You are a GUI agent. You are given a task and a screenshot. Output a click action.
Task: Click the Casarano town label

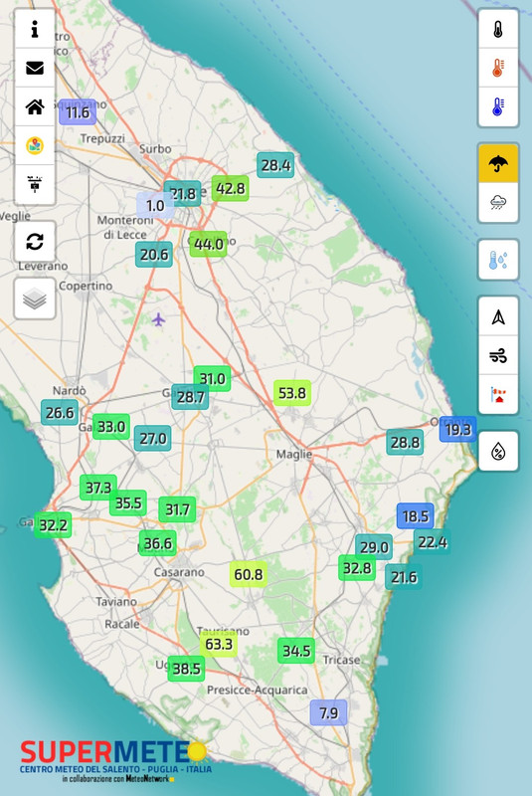click(179, 572)
